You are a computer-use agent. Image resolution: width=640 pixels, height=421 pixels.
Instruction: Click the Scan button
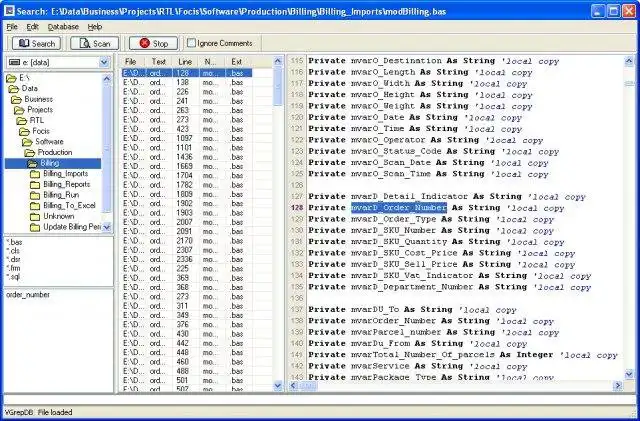95,43
